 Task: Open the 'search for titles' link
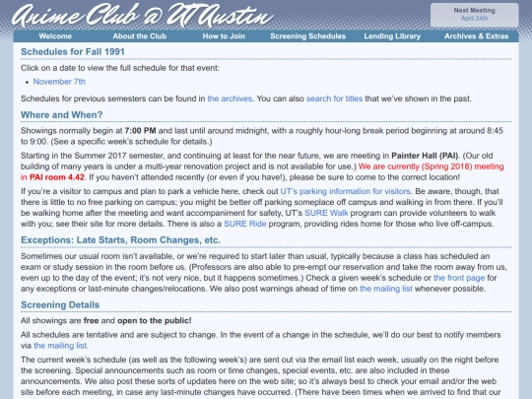[334, 99]
